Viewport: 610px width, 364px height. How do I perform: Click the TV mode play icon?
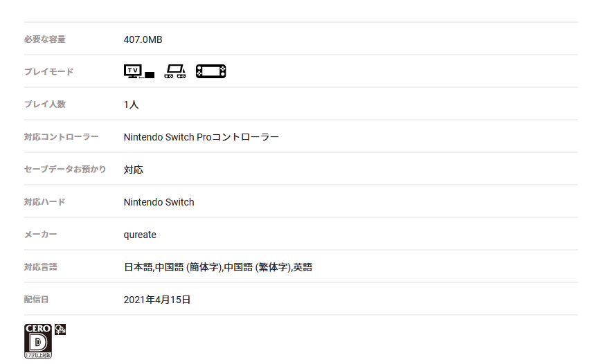tap(139, 71)
